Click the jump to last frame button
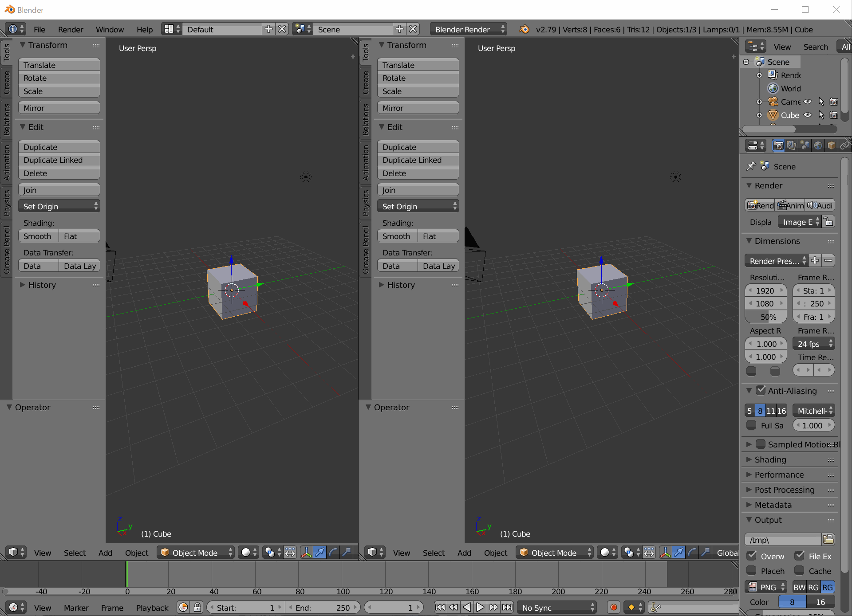Screen dimensions: 852x616 (507, 607)
